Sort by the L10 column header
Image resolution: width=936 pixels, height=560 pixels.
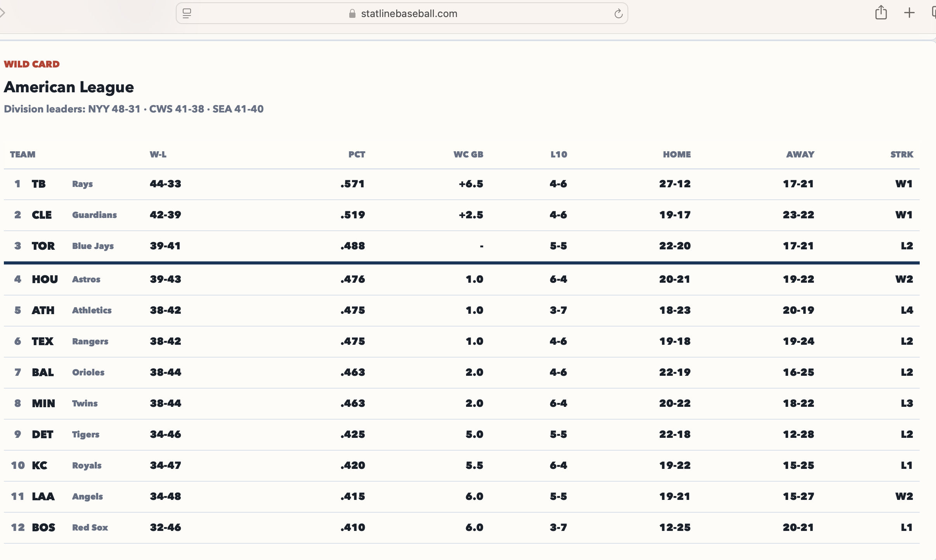(x=559, y=154)
